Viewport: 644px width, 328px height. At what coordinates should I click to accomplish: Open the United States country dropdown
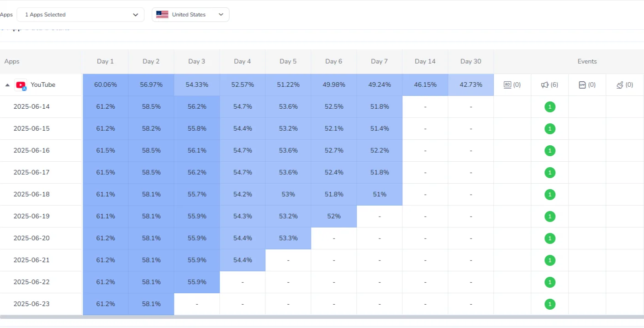point(190,14)
